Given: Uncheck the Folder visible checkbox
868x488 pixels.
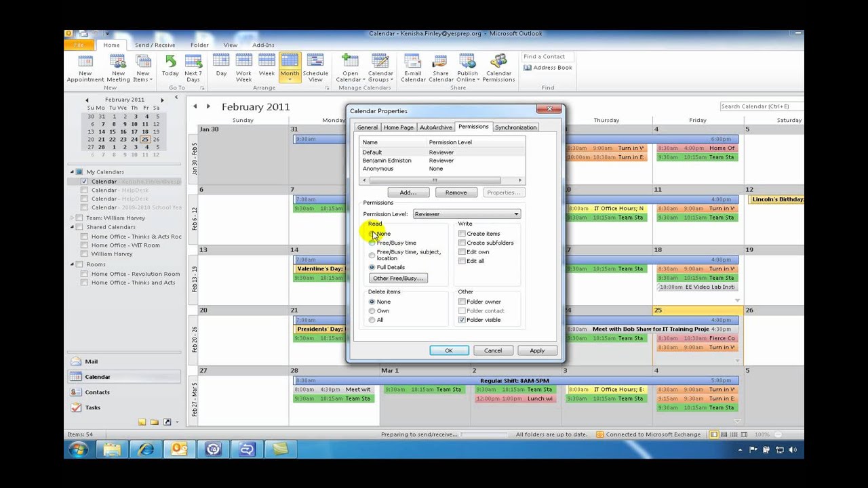Looking at the screenshot, I should pos(462,320).
